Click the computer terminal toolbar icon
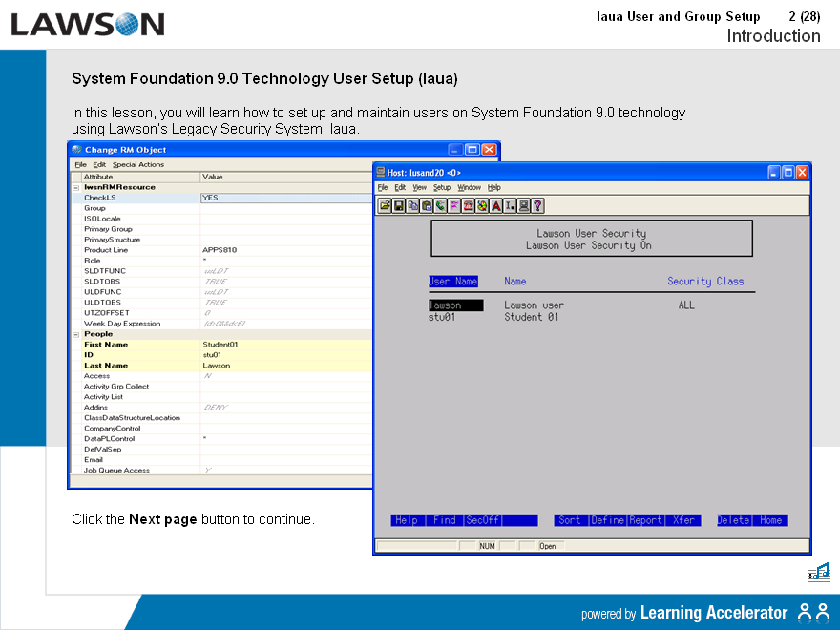840x630 pixels. pyautogui.click(x=524, y=206)
